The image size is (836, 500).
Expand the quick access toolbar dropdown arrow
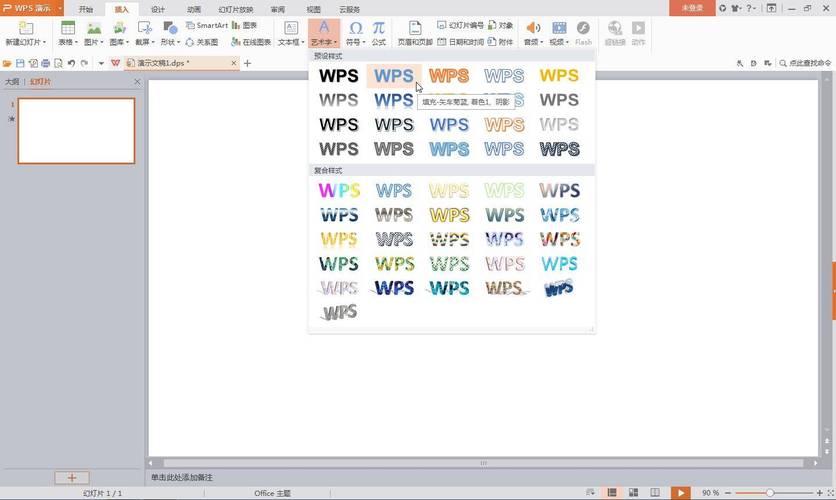point(101,63)
